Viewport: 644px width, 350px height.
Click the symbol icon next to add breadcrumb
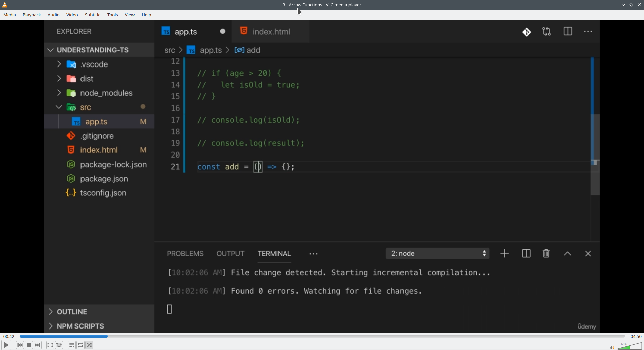[239, 50]
